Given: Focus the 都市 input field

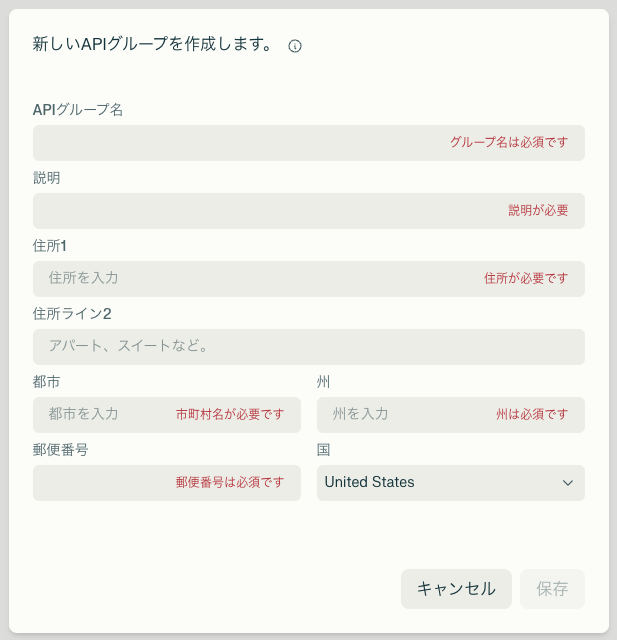Looking at the screenshot, I should pyautogui.click(x=167, y=415).
